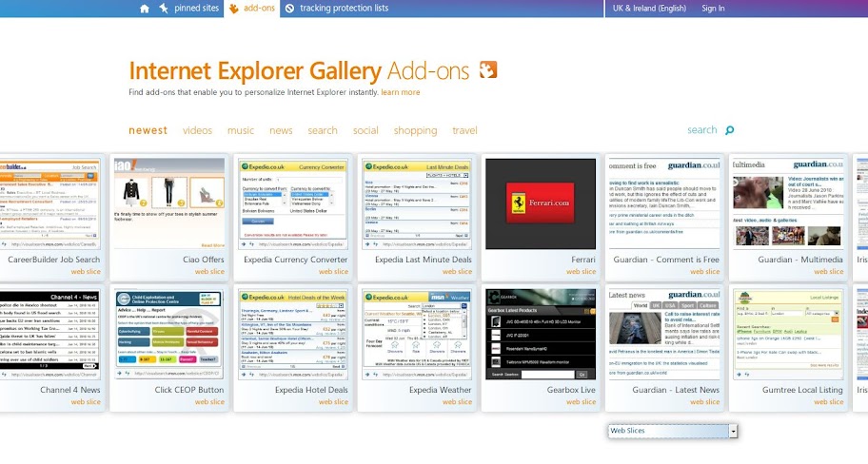Click the tracking protection blocked-circle icon
The height and width of the screenshot is (464, 868).
(290, 9)
